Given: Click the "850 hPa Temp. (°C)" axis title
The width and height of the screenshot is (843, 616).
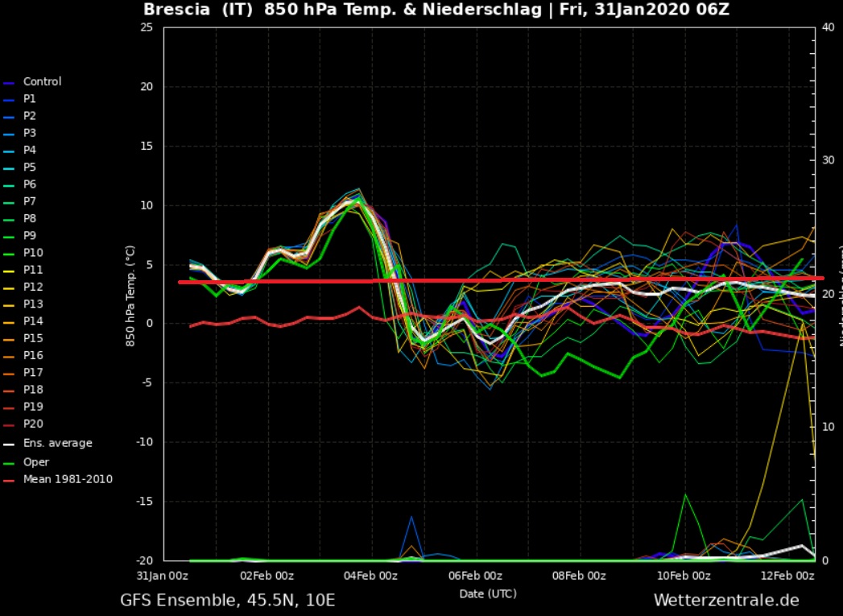Looking at the screenshot, I should (x=130, y=296).
